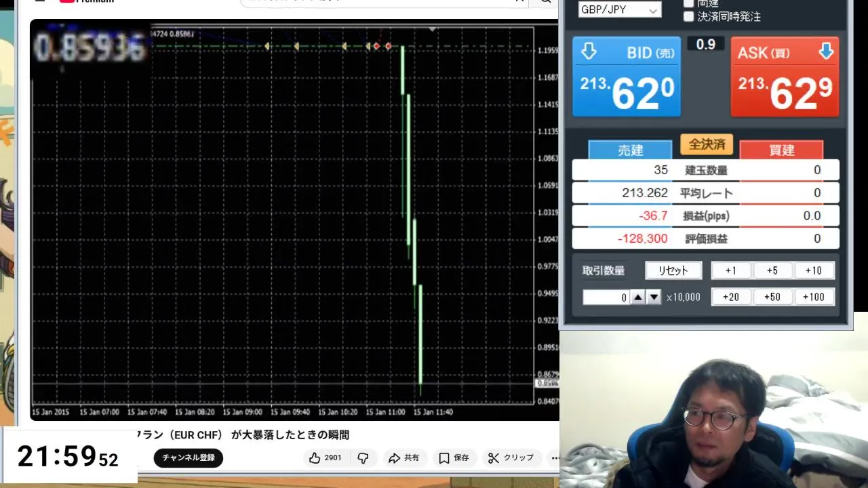Add +1 to trade quantity

[x=731, y=270]
